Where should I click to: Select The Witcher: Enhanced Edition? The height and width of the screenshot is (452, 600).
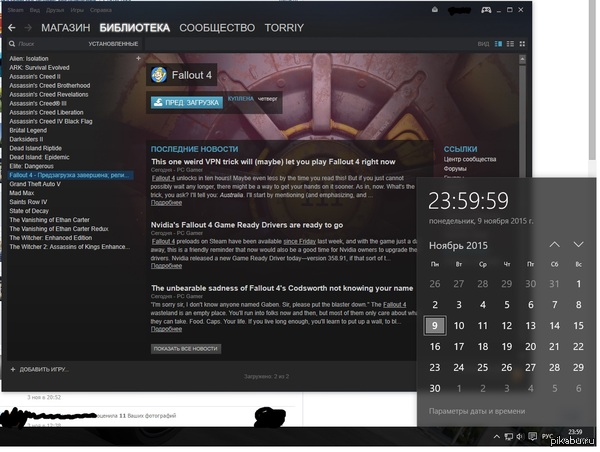[x=51, y=238]
